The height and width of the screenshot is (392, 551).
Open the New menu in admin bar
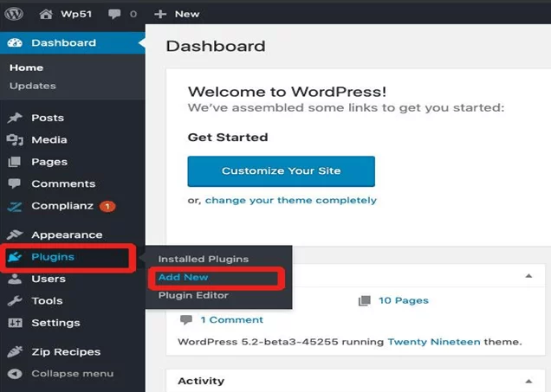tap(187, 14)
